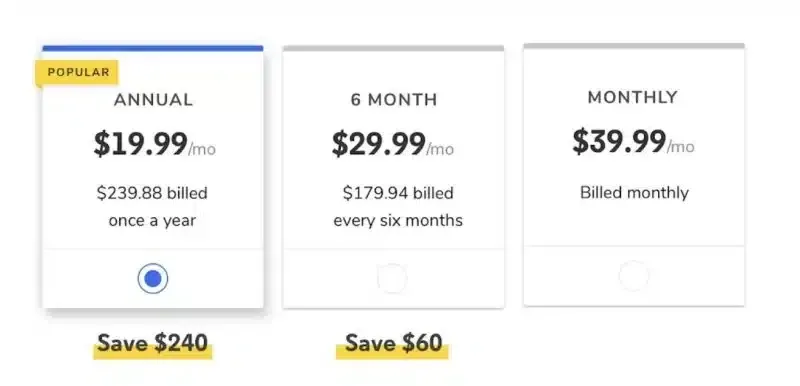Image resolution: width=800 pixels, height=386 pixels.
Task: Click the 6 MONTH plan heading
Action: 394,99
